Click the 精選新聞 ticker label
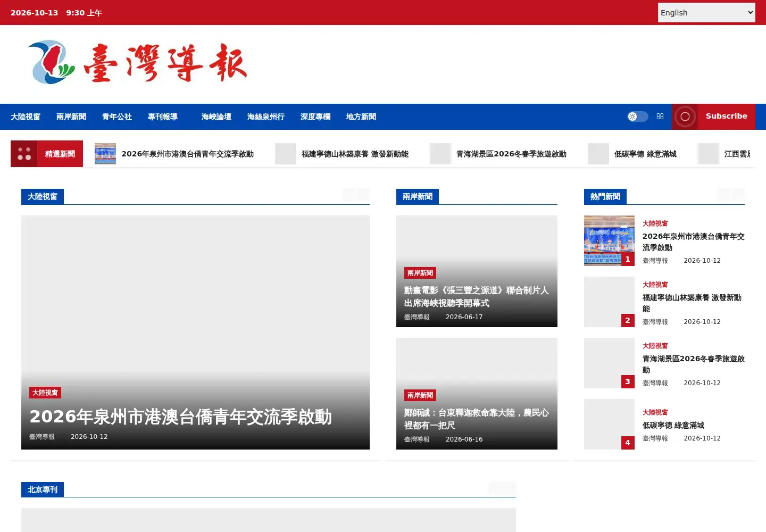 [x=60, y=154]
